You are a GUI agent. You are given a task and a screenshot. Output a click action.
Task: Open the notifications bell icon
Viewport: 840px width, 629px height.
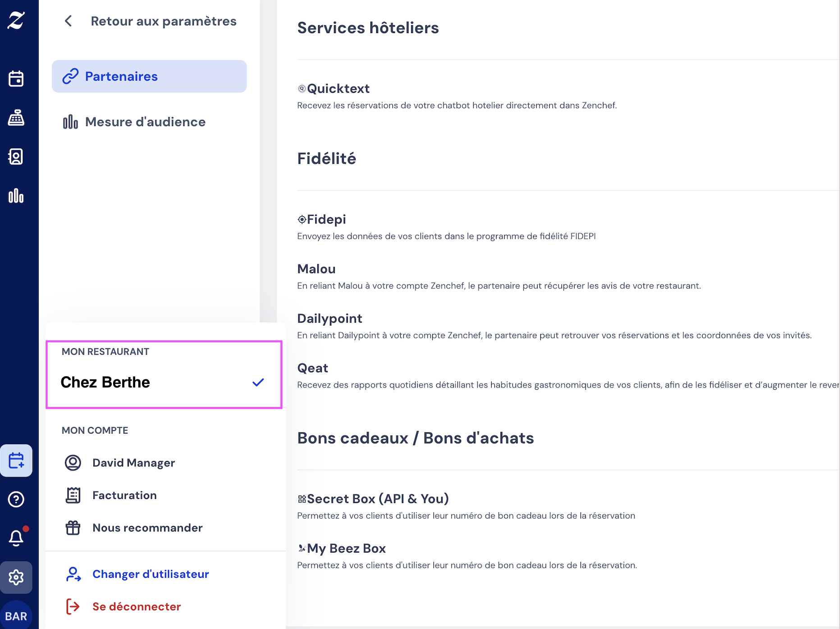pos(16,538)
